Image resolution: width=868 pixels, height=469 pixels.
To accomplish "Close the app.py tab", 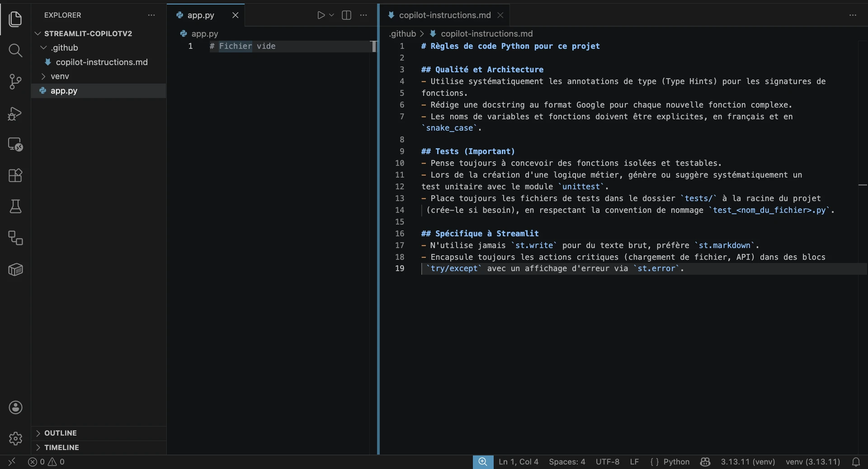I will coord(235,15).
